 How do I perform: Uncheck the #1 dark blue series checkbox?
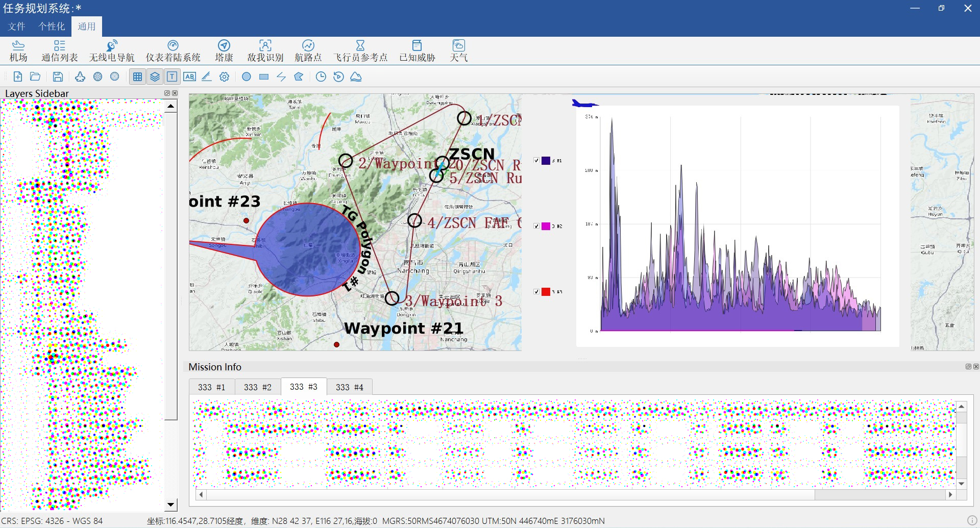(536, 160)
